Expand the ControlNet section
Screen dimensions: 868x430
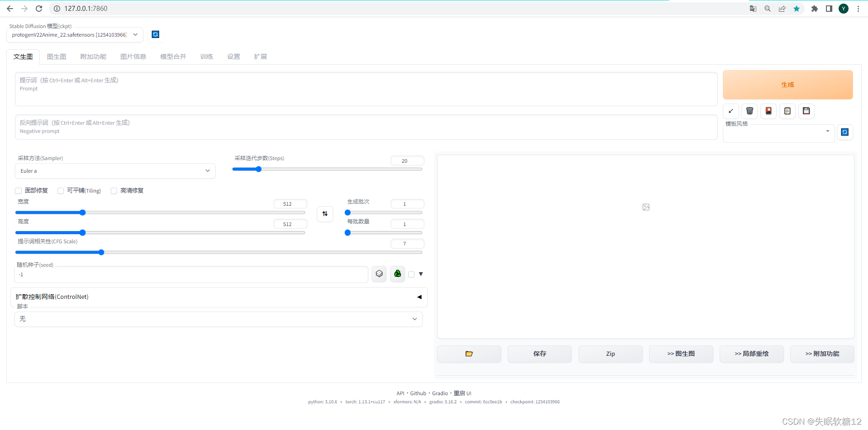click(219, 297)
